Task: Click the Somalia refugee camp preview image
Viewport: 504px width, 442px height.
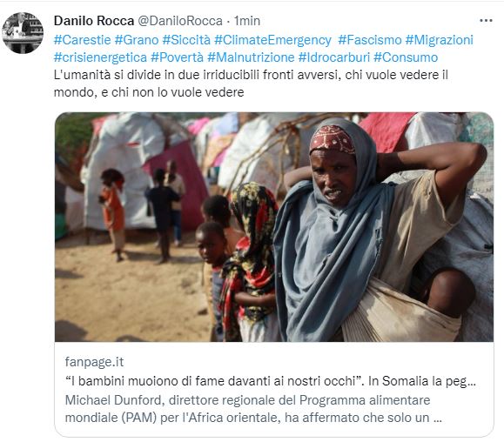Action: (x=274, y=227)
